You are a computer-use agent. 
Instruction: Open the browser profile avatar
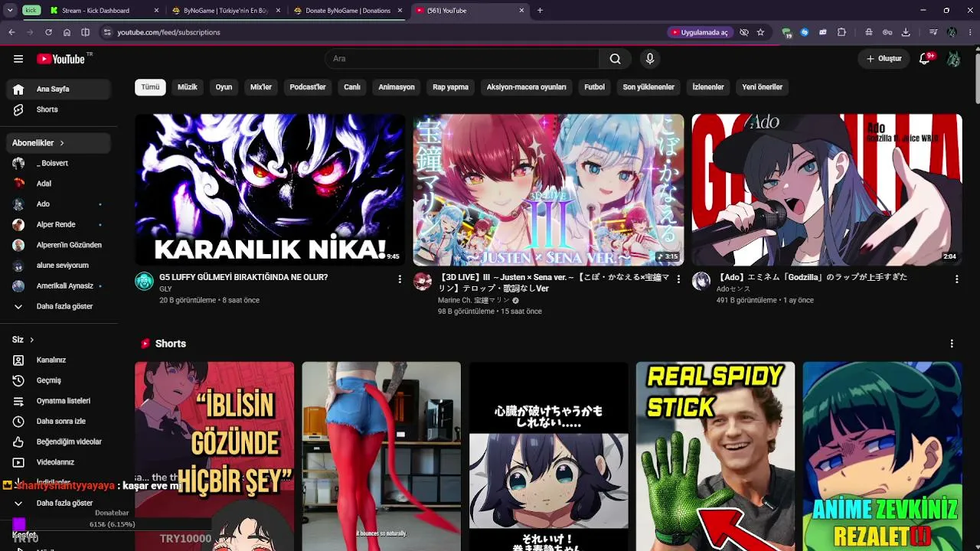pos(952,32)
